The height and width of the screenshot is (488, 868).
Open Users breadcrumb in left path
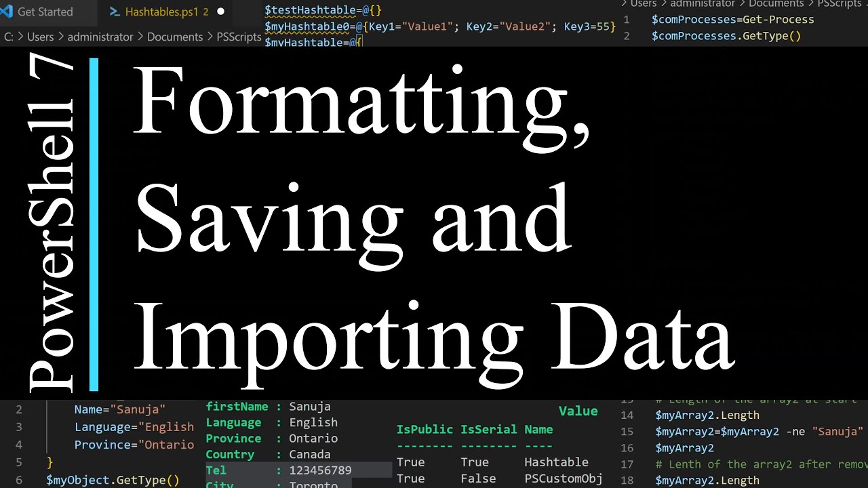(x=40, y=37)
